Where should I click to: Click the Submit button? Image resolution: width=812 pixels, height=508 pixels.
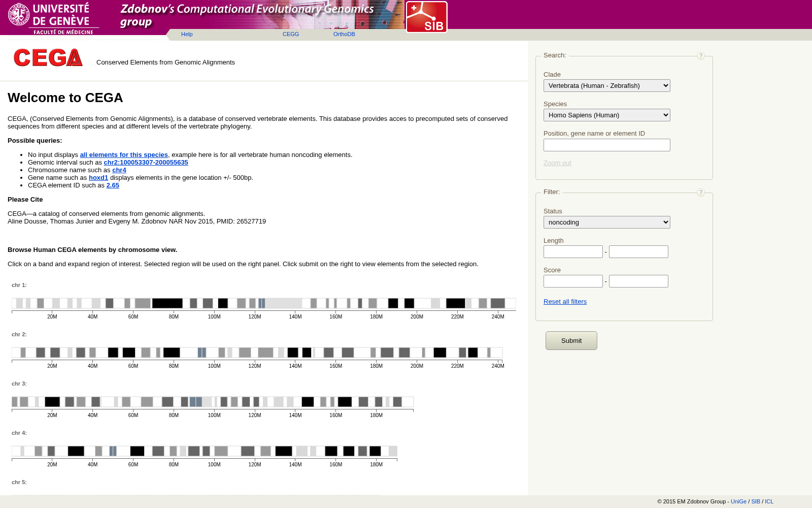(x=571, y=341)
